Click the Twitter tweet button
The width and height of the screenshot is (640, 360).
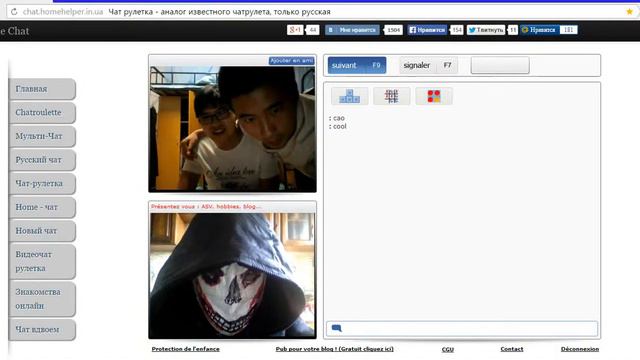click(486, 30)
